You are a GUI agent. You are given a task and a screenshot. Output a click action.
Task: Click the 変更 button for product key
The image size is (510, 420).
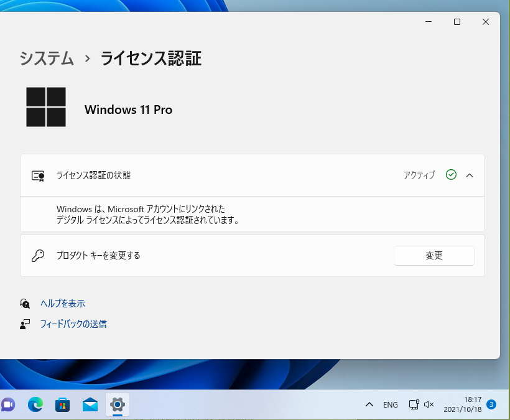(x=434, y=255)
